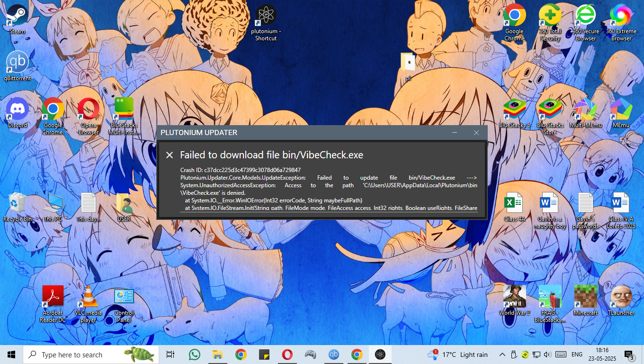Open the BlueStacks Store desktop shortcut
The width and height of the screenshot is (644, 364).
[x=550, y=117]
